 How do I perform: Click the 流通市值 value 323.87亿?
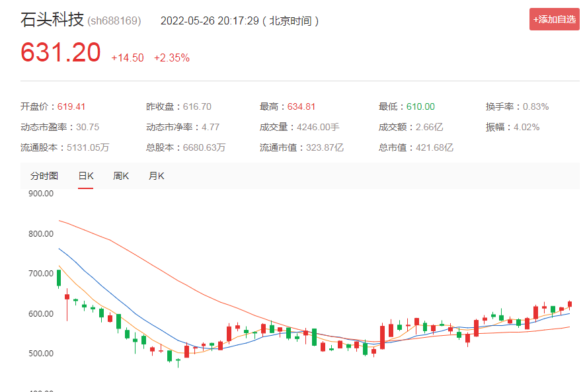(x=325, y=147)
